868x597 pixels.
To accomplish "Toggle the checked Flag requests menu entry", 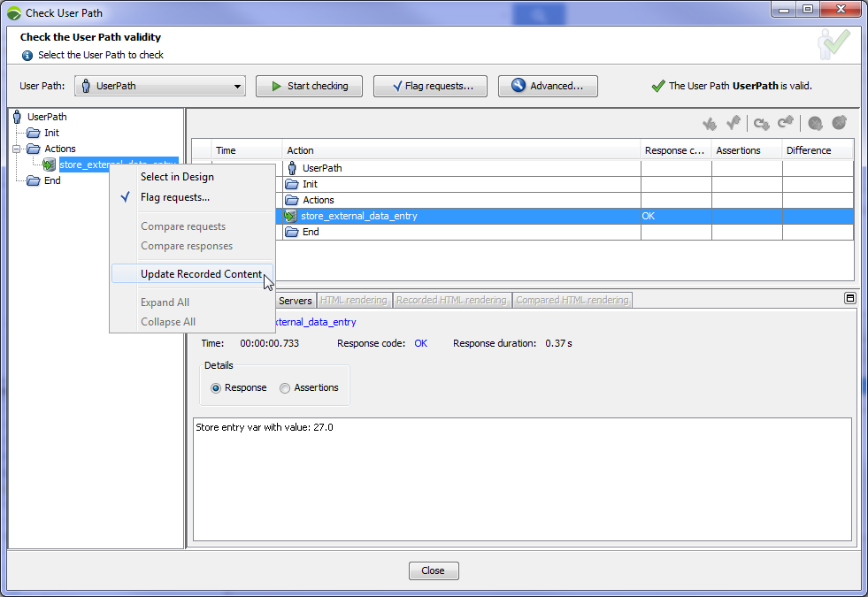I will 174,197.
